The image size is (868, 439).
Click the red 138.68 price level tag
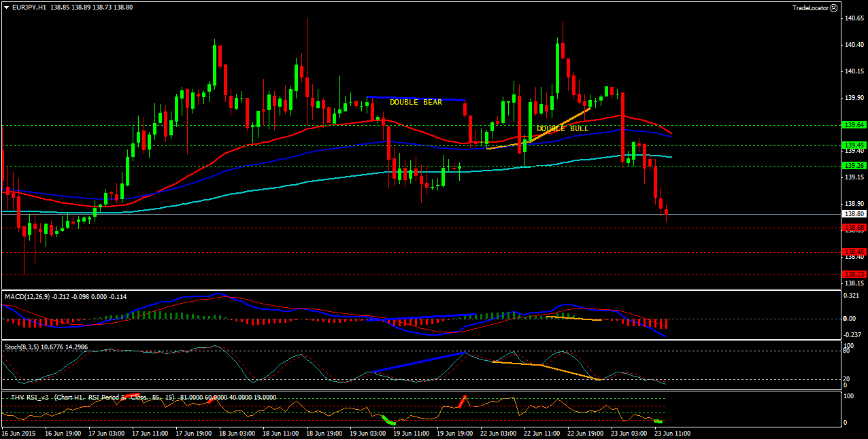[x=854, y=227]
